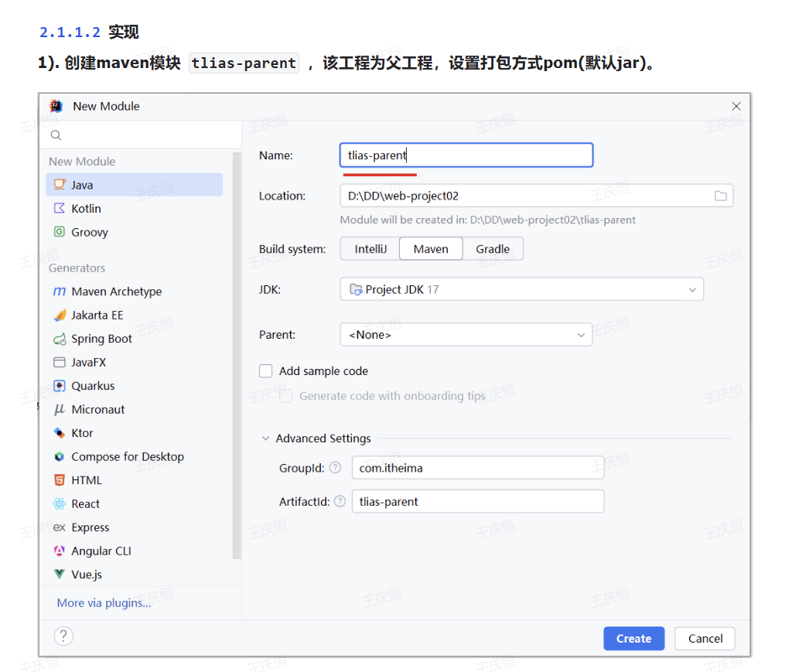This screenshot has height=672, width=809.
Task: Choose the Vue.js generator icon
Action: (60, 575)
